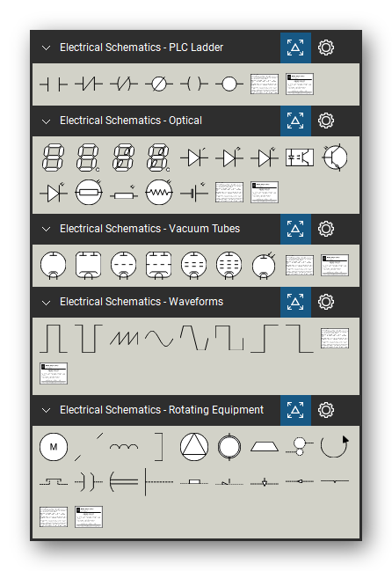Select the photocell battery symbol in Optical
The height and width of the screenshot is (571, 392).
[194, 192]
